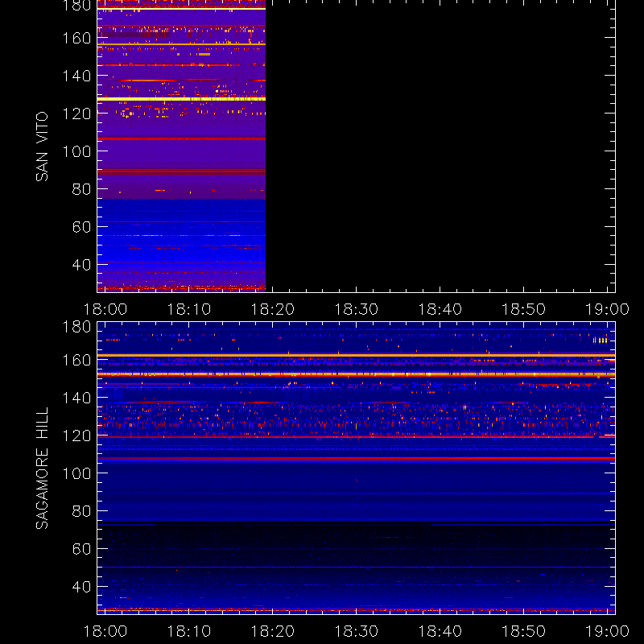Viewport: 644px width, 644px height.
Task: Click 18:30 label under Sagamore Hill plot
Action: point(357,631)
